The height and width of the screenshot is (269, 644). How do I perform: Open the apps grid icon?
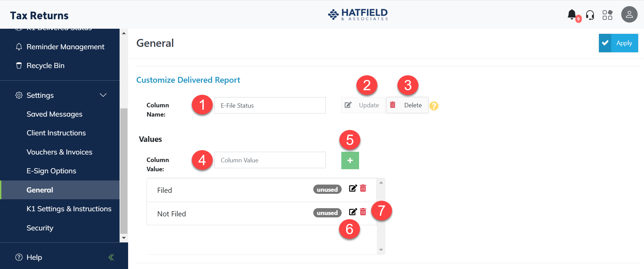(607, 15)
